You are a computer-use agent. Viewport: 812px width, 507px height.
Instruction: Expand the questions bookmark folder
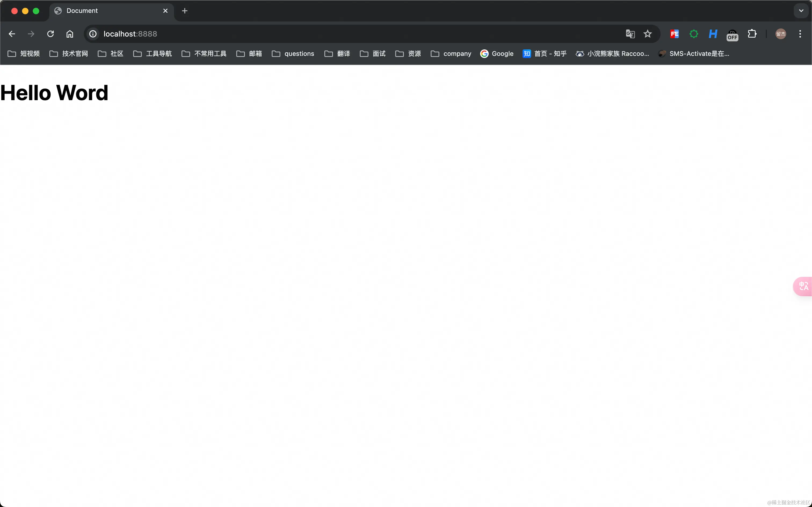pyautogui.click(x=293, y=54)
